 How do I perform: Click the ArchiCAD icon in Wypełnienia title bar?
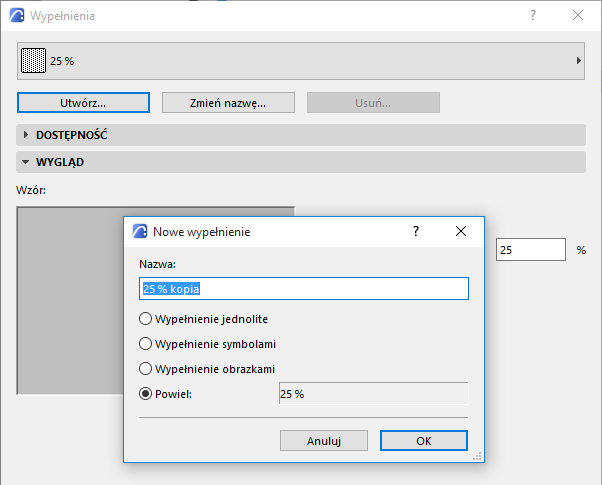(17, 16)
